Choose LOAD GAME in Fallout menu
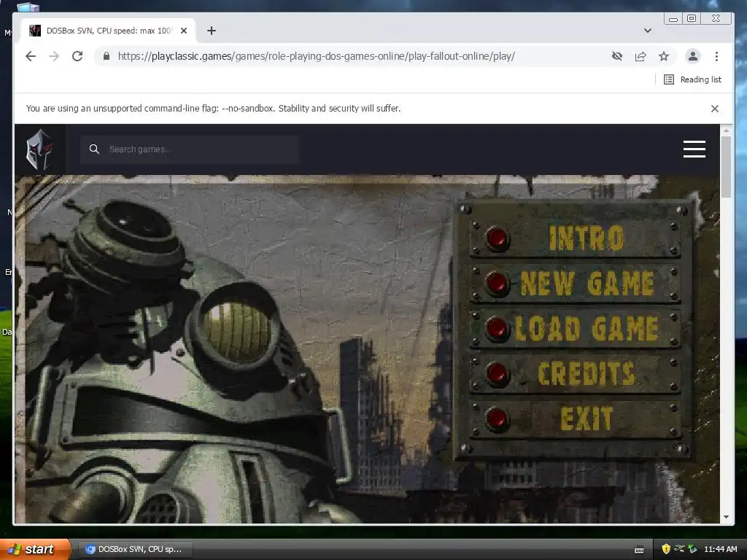This screenshot has width=747, height=560. [x=587, y=328]
